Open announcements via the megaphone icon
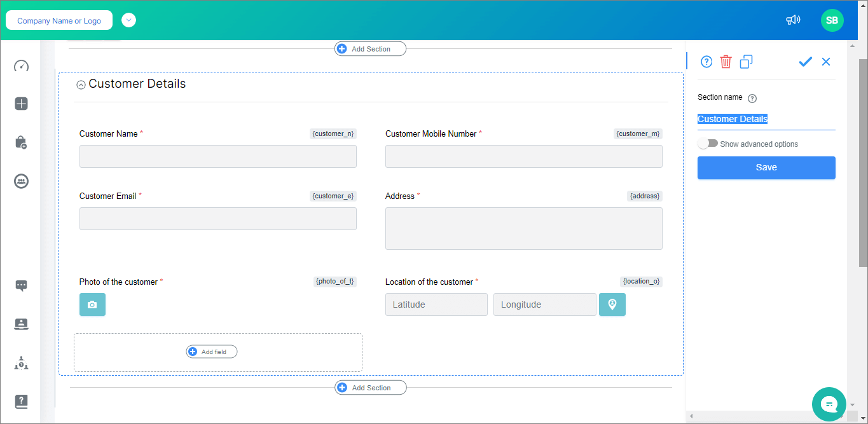Viewport: 868px width, 424px height. tap(793, 20)
